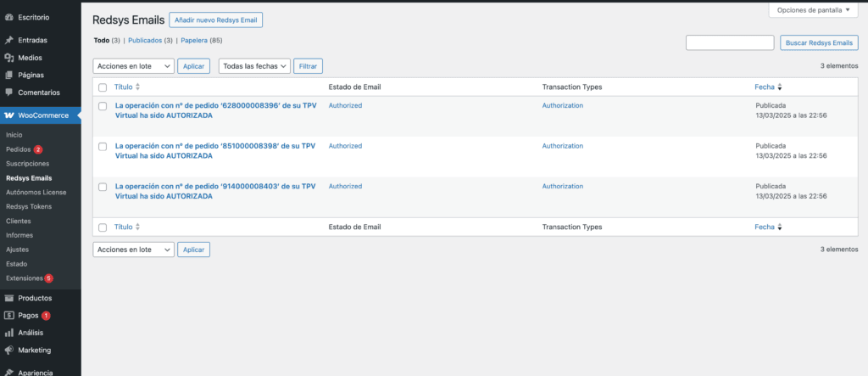
Task: Click Añadir nuevo Redsys Email button
Action: pyautogui.click(x=215, y=20)
